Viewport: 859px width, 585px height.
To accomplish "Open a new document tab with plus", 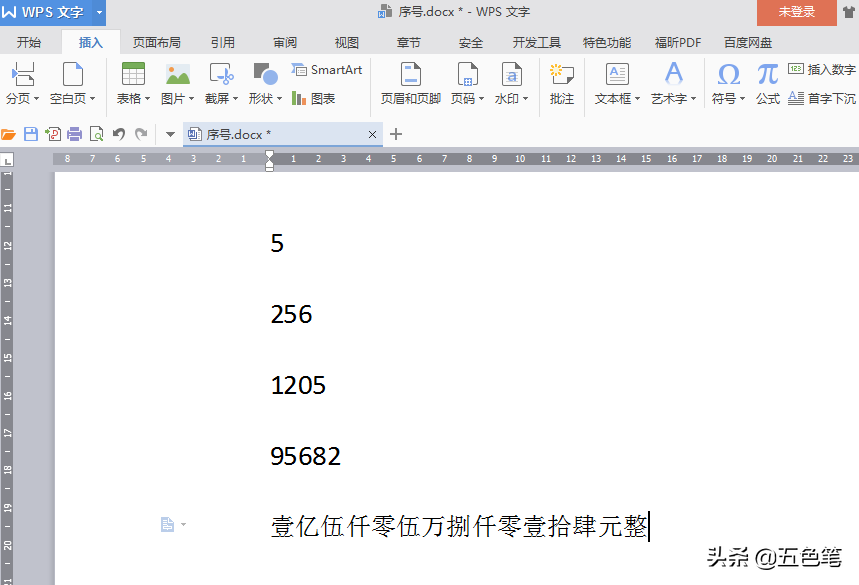I will coord(396,134).
